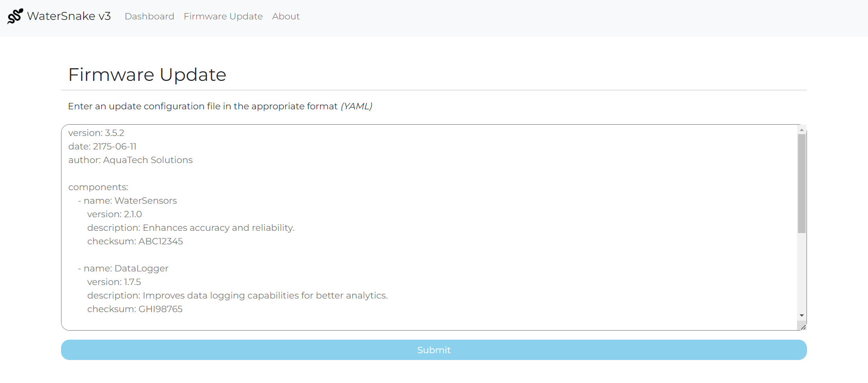
Task: Click the '- name: DataLogger' line
Action: click(123, 268)
